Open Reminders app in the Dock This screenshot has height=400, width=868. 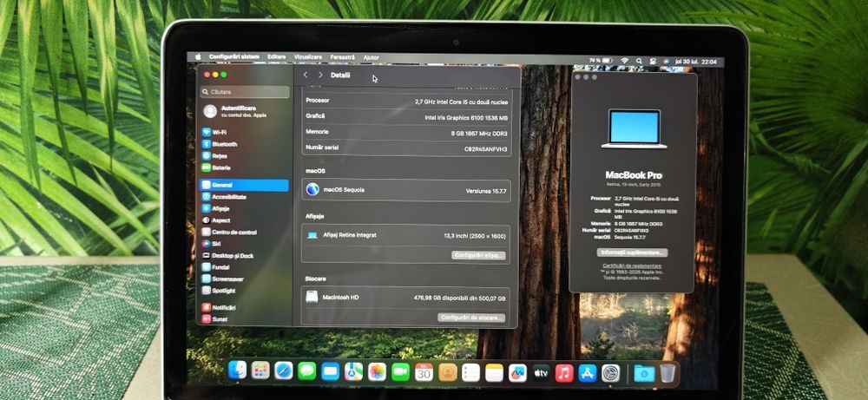click(470, 372)
